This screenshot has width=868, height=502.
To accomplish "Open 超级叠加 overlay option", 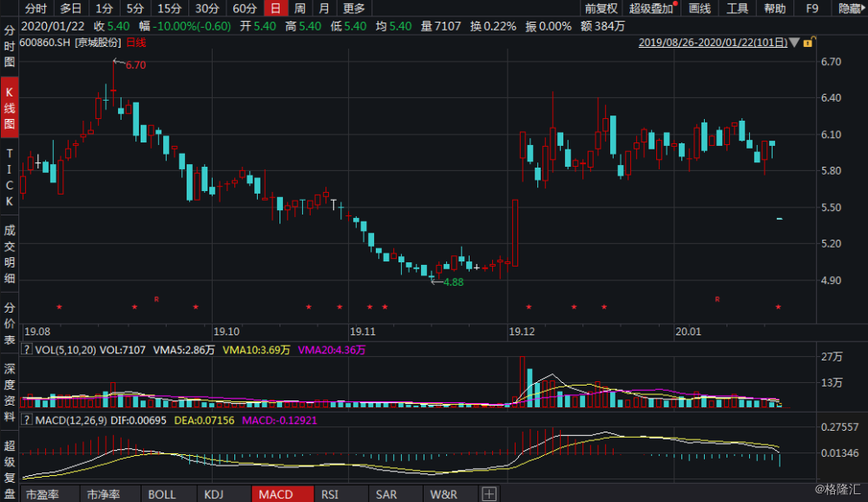I will pos(652,9).
